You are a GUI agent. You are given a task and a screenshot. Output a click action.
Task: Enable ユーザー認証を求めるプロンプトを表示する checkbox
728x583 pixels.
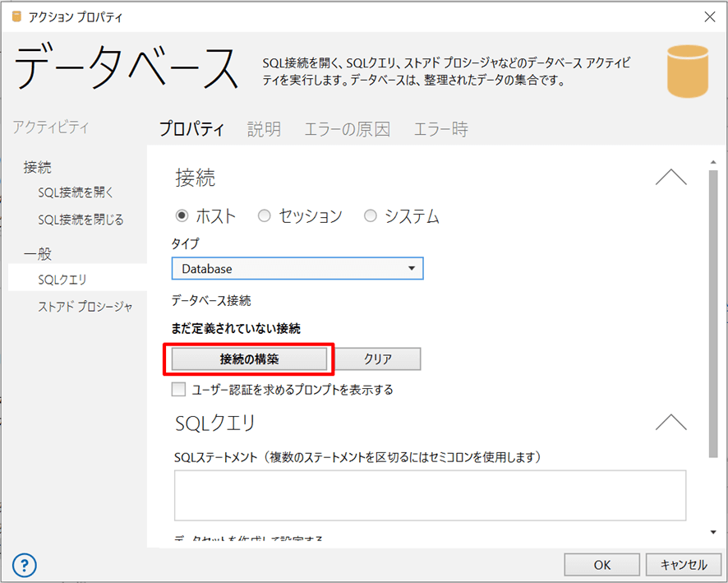coord(179,389)
